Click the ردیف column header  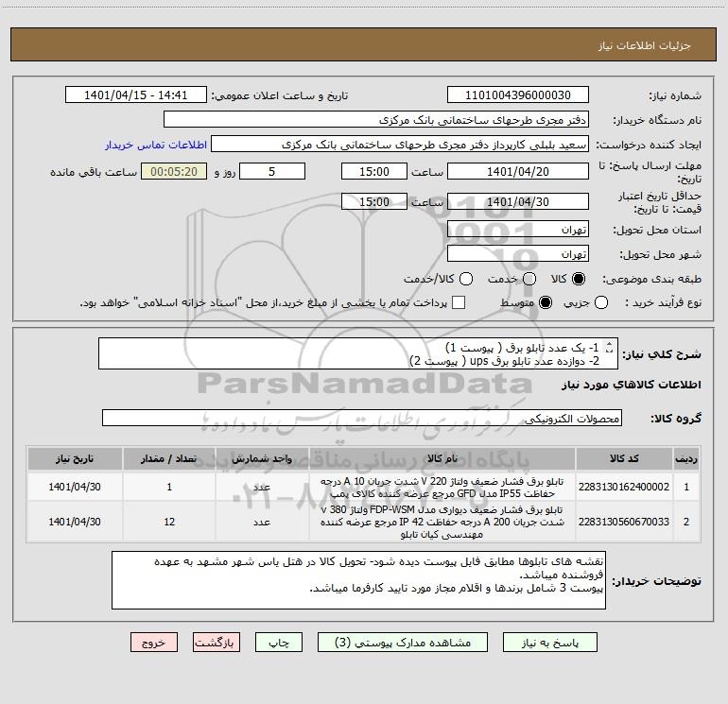point(686,458)
